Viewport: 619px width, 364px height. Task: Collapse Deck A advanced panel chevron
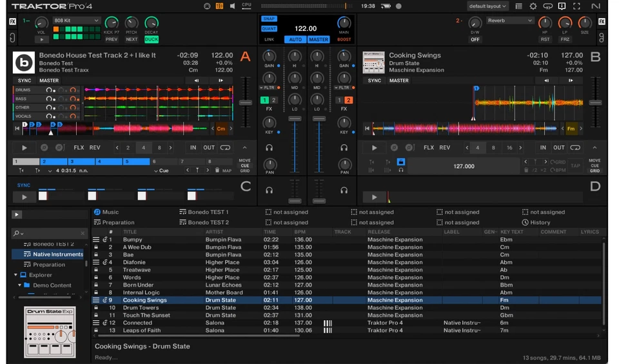[245, 148]
